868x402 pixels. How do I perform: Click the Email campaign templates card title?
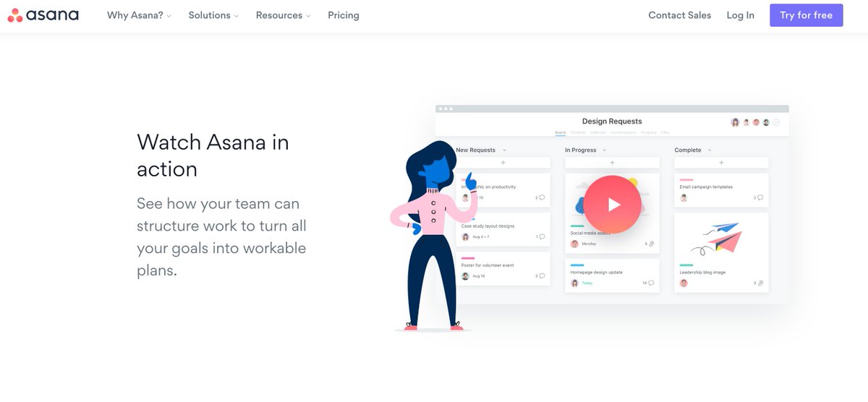pos(706,187)
